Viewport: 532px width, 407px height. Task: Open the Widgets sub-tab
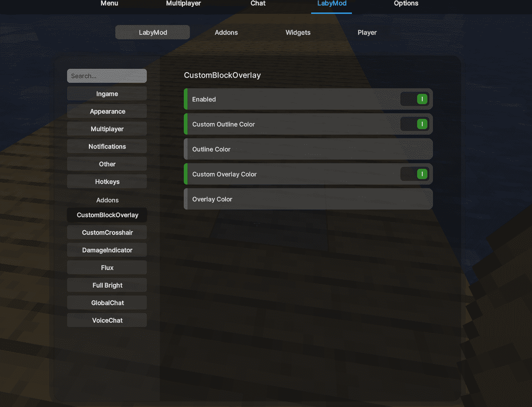pyautogui.click(x=298, y=32)
